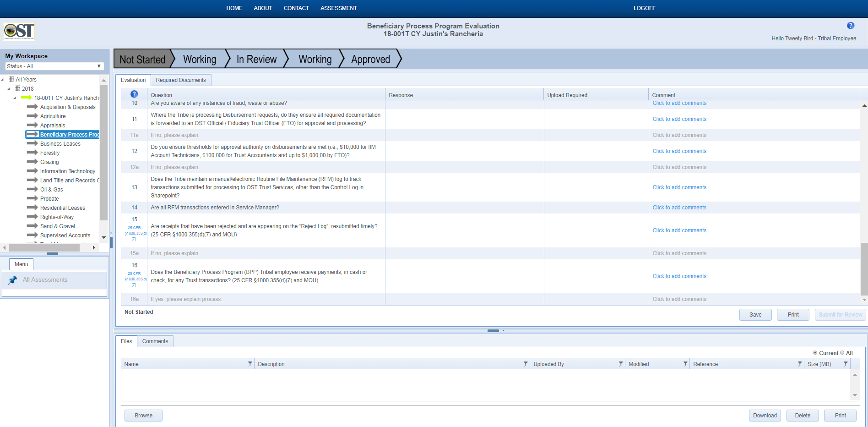Open the ABOUT menu item

tap(263, 8)
